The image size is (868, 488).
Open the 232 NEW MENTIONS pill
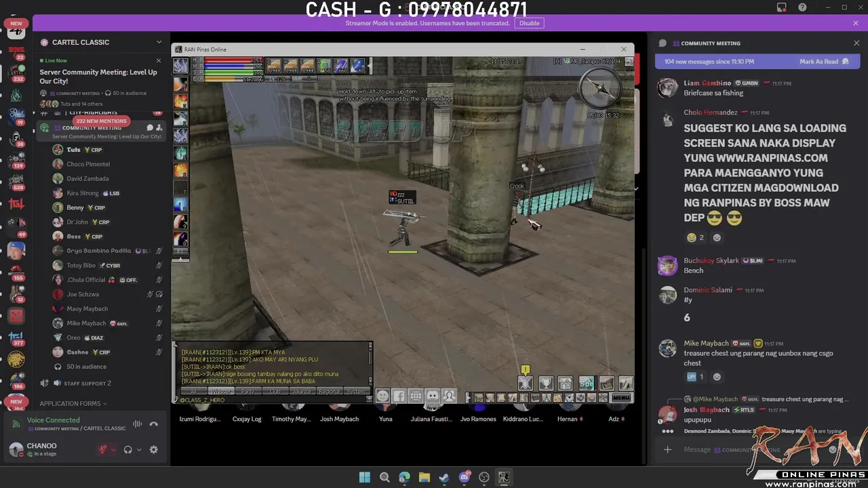coord(101,121)
